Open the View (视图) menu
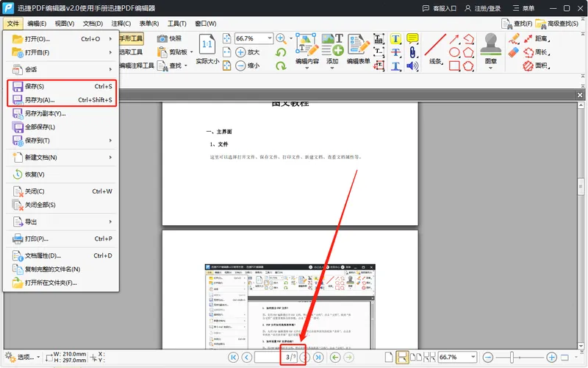 pos(65,24)
